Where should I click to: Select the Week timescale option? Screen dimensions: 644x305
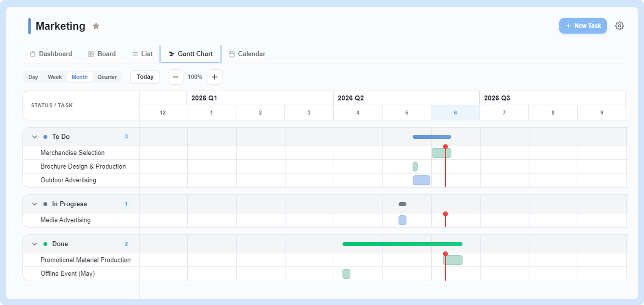(55, 77)
